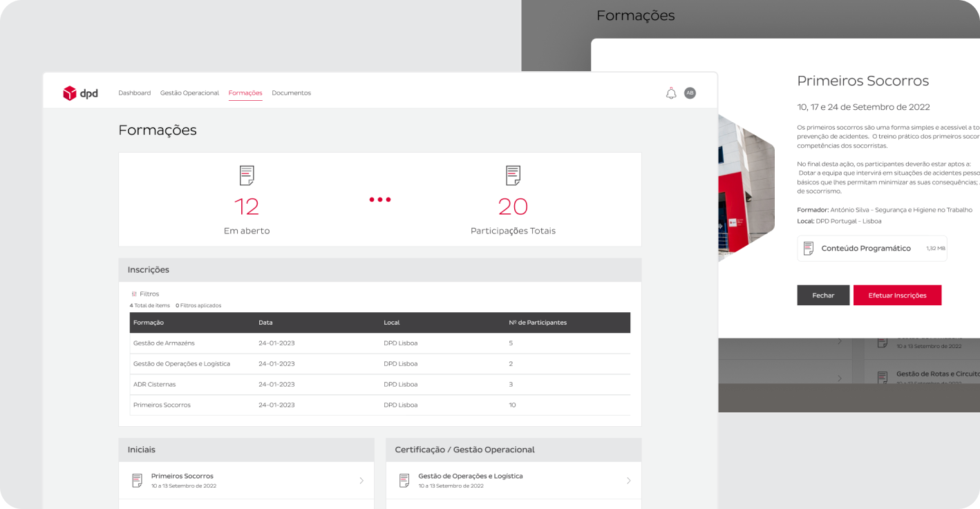Select the Formações tab
980x509 pixels.
tap(245, 93)
